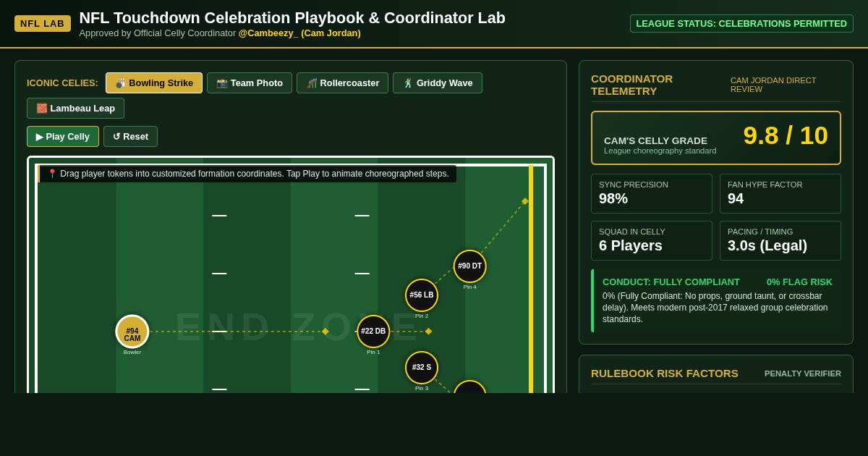Viewport: 868px width, 456px height.
Task: Click the Iconic Celies label
Action: coord(62,83)
